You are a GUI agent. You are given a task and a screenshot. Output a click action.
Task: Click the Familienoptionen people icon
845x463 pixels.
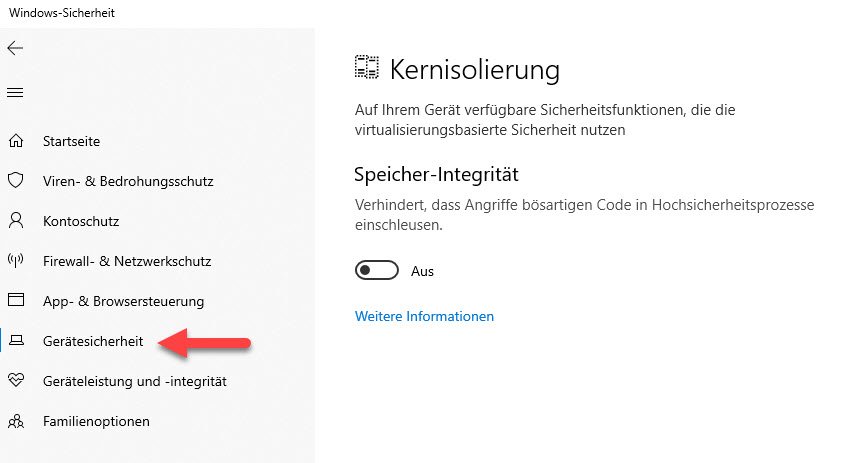pos(15,421)
